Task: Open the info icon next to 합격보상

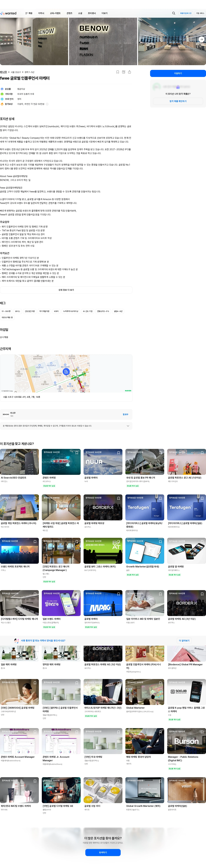Action: tap(47, 104)
